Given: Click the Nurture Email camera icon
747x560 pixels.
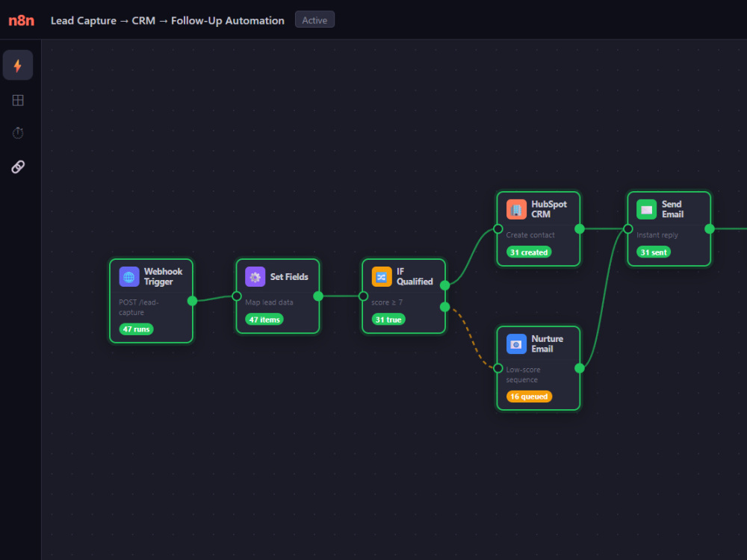Looking at the screenshot, I should point(516,343).
